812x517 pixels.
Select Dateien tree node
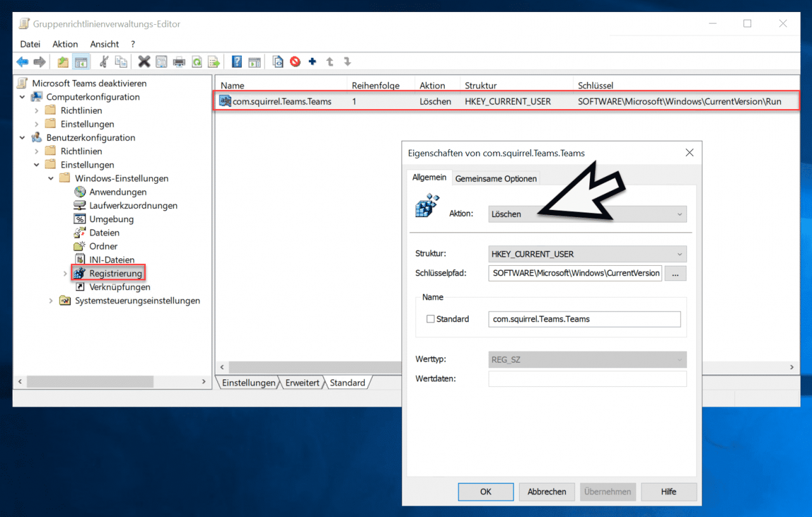click(x=104, y=233)
